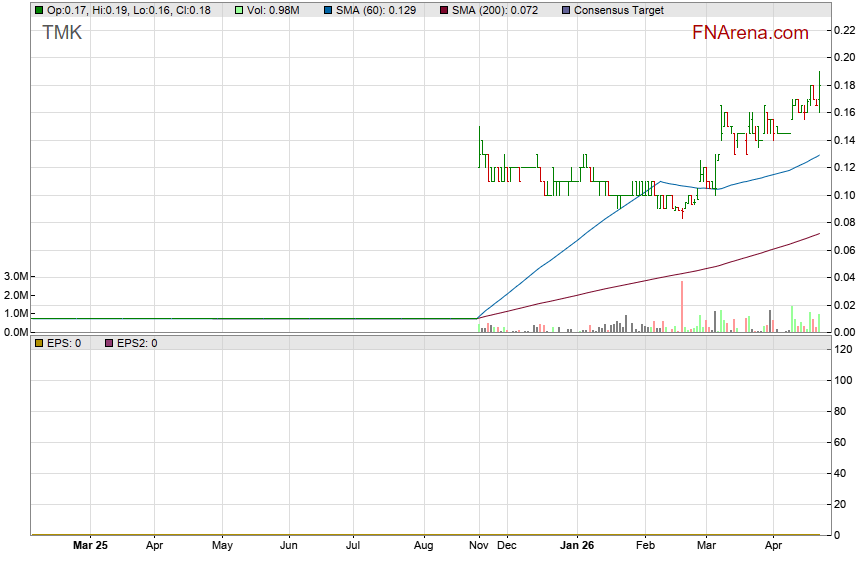Click the tallest red volume bar spike
The image size is (859, 566).
(682, 306)
